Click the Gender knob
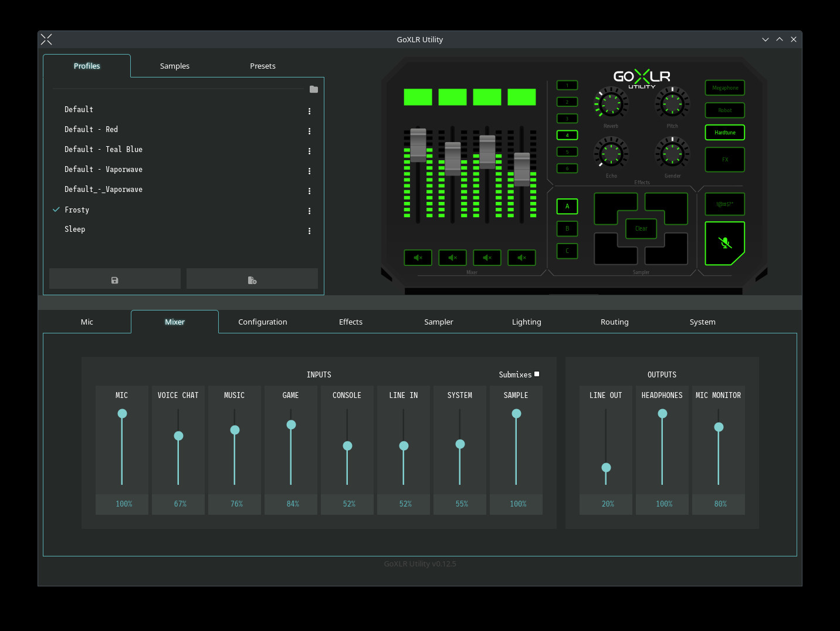 pos(672,153)
